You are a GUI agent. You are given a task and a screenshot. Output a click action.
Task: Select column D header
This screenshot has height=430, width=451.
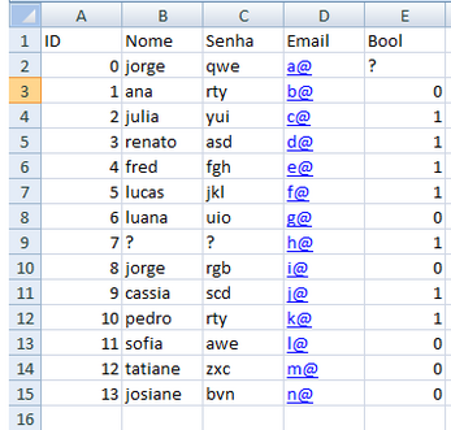coord(324,15)
